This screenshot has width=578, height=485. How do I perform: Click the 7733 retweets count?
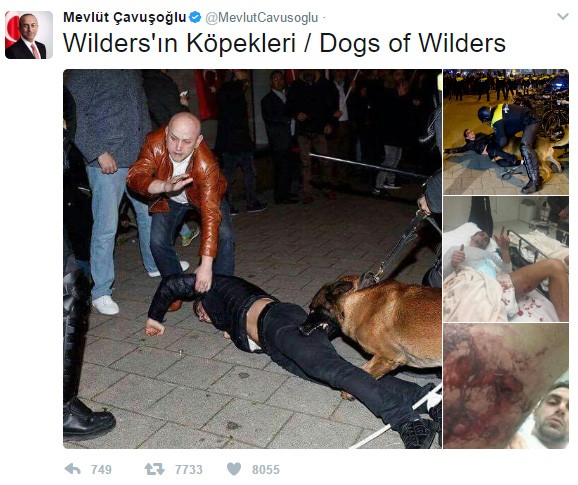coord(189,470)
